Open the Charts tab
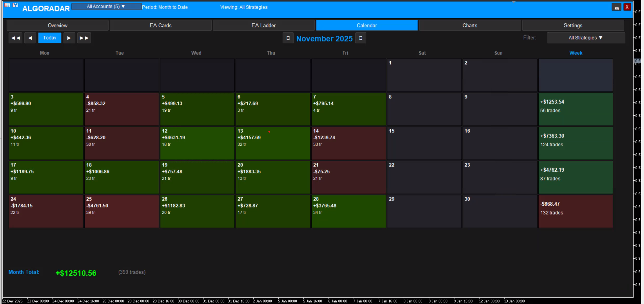Screen dimensions: 644x304 pyautogui.click(x=470, y=25)
